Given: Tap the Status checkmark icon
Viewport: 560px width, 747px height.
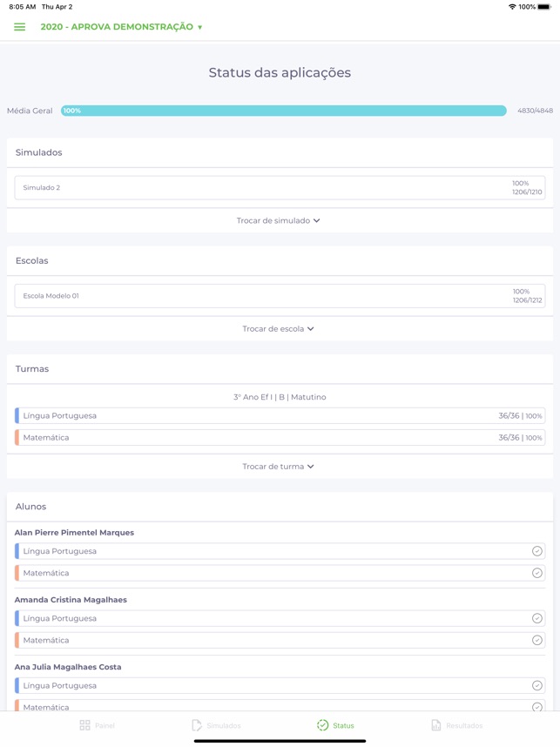Looking at the screenshot, I should [x=322, y=725].
